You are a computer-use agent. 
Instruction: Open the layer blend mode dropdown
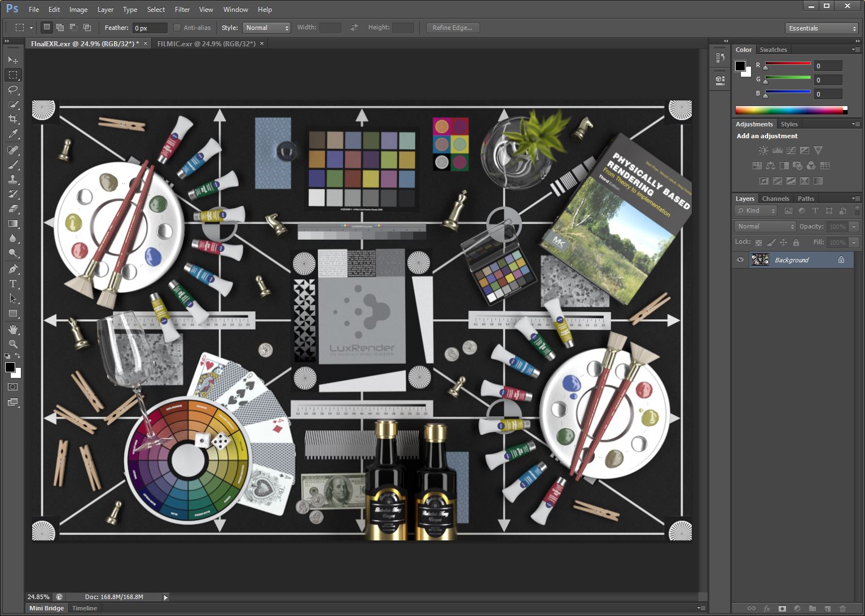pyautogui.click(x=765, y=226)
